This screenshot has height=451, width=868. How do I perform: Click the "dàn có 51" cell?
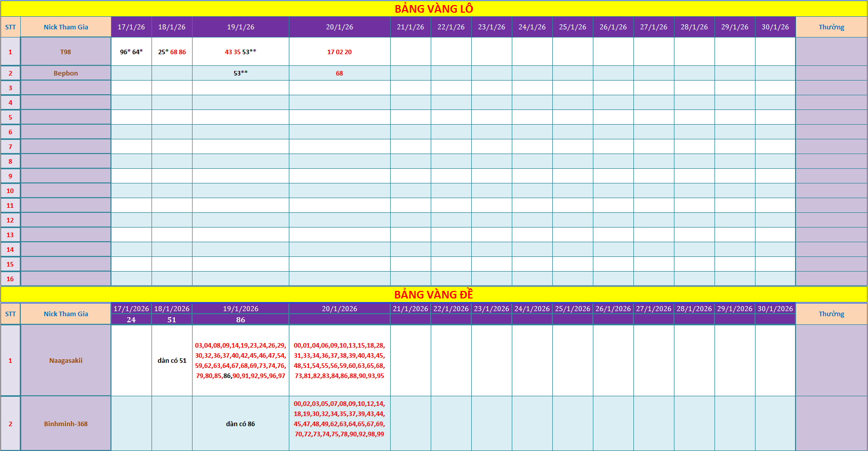coord(172,360)
